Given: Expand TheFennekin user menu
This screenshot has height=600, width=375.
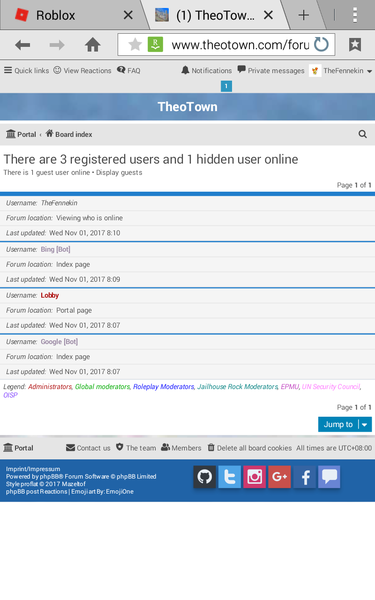Looking at the screenshot, I should pyautogui.click(x=341, y=70).
